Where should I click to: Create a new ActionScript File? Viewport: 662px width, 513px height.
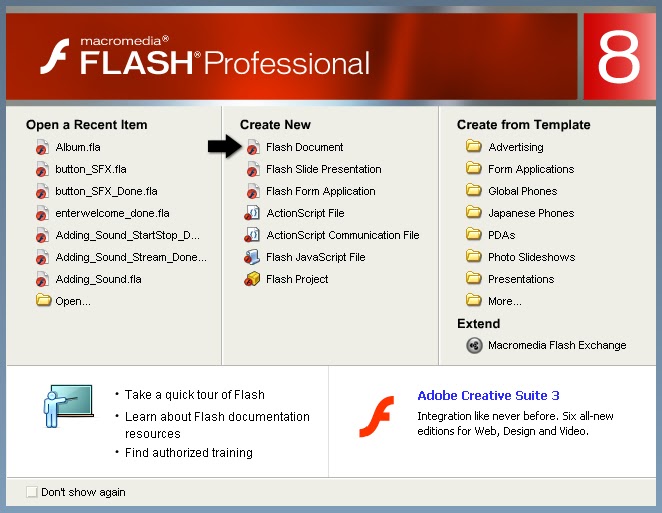point(305,213)
